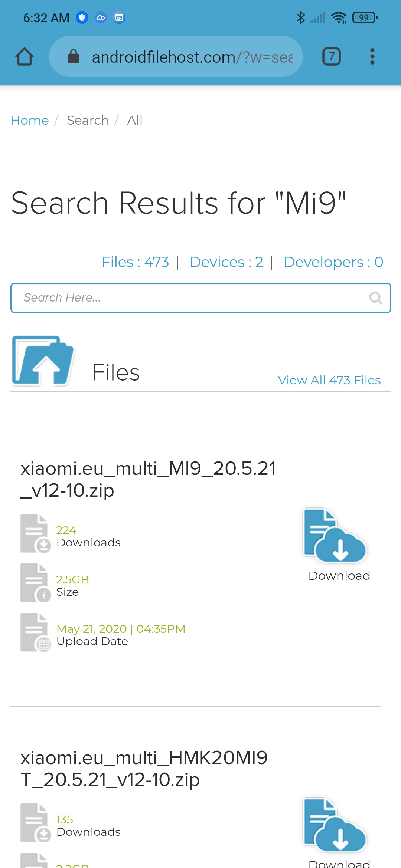401x868 pixels.
Task: Tap the Wi-Fi status icon
Action: point(339,17)
